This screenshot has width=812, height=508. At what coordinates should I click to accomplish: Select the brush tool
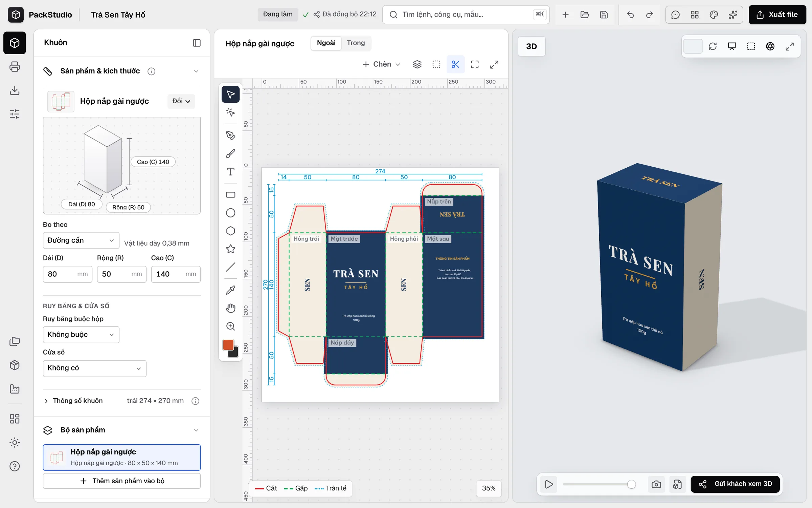click(x=230, y=153)
